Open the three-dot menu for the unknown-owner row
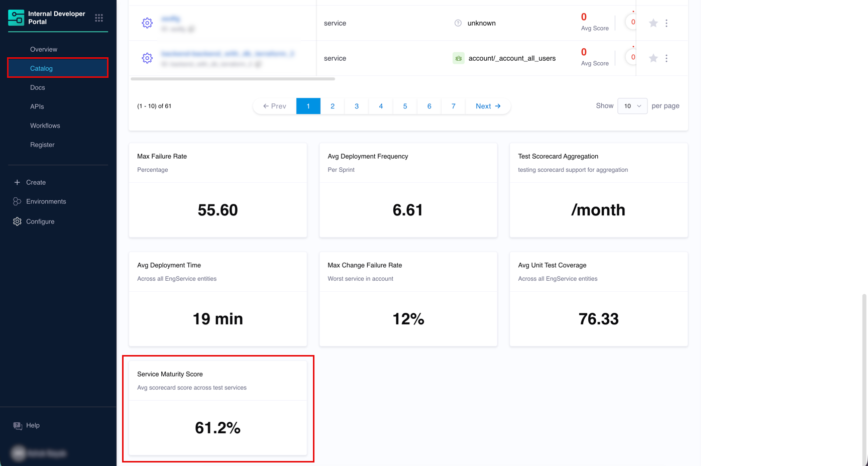 pos(667,23)
